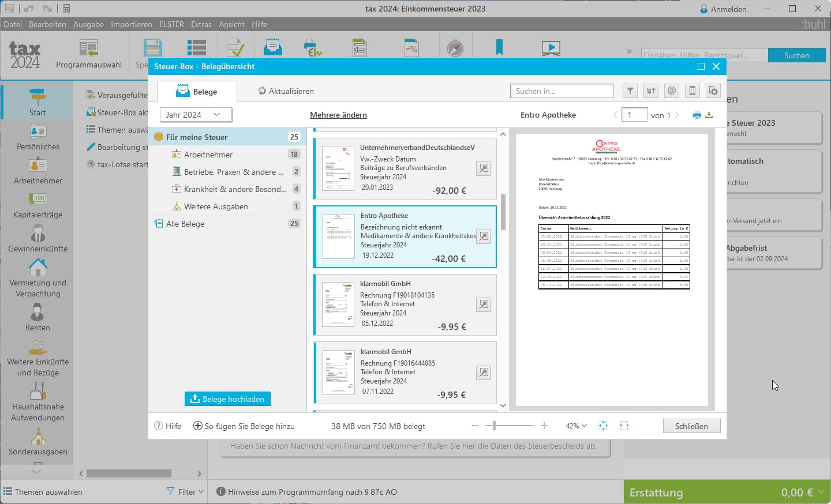Open UnternehmerverbandDeutschlandseV assignment arrow icon
The width and height of the screenshot is (831, 504).
[x=484, y=168]
